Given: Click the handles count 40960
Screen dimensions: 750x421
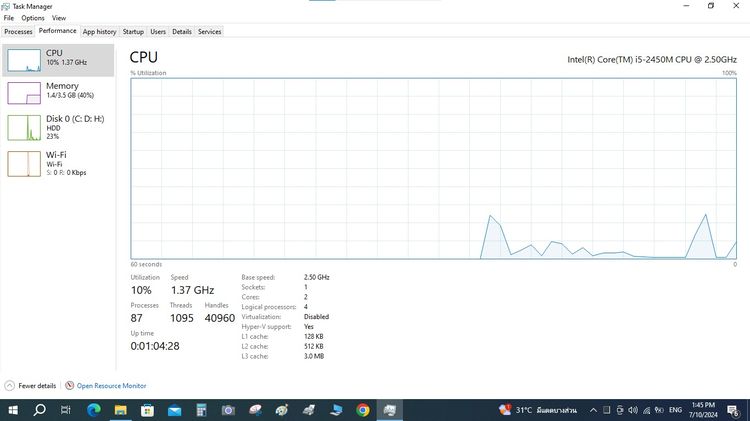Looking at the screenshot, I should coord(220,318).
